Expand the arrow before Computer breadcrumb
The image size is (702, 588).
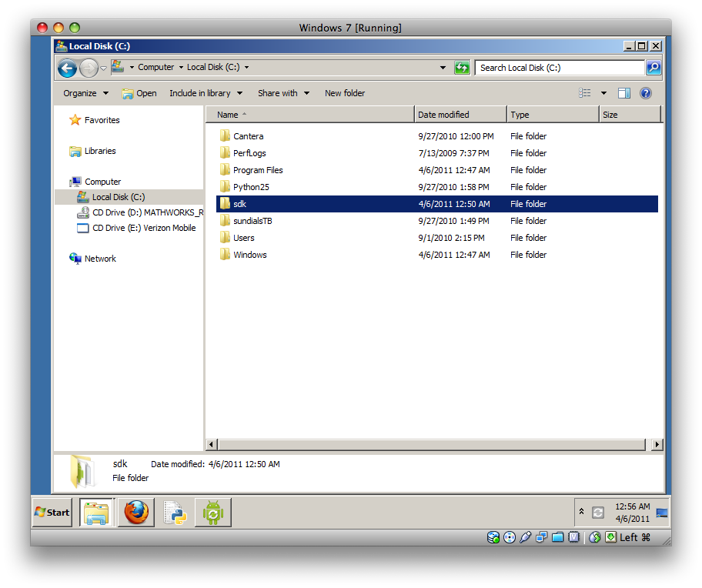132,67
